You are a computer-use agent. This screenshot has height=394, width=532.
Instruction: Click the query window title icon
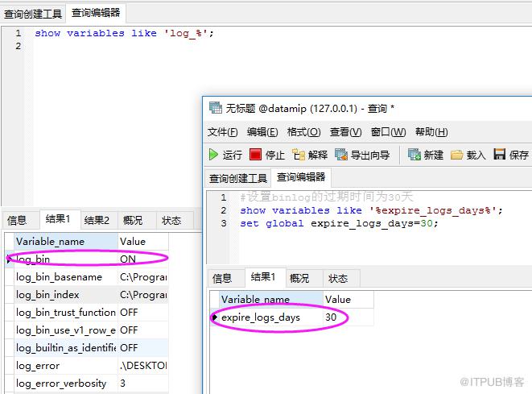(x=216, y=108)
